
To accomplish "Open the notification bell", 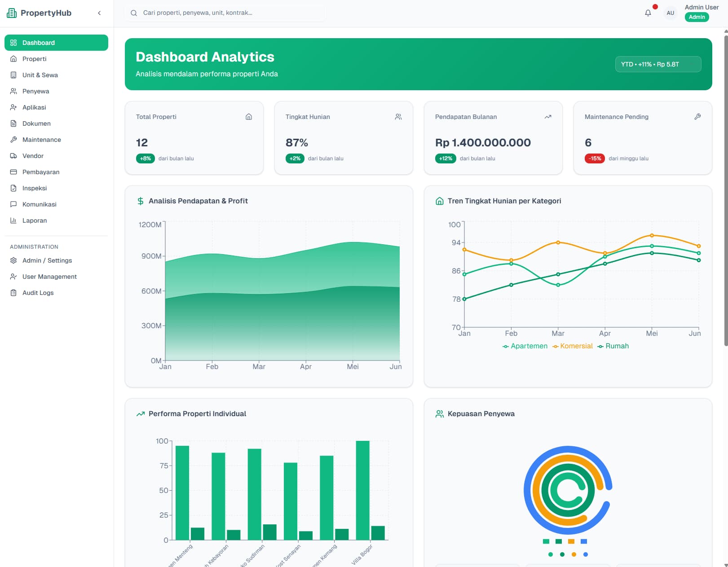I will (x=648, y=13).
